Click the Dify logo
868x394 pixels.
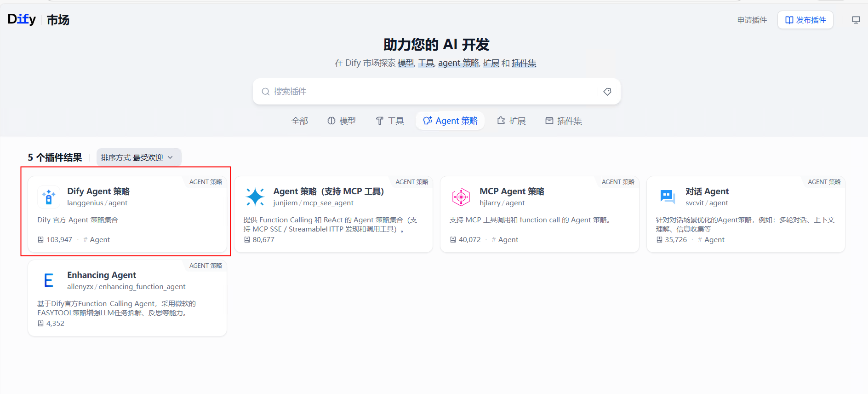(x=22, y=19)
